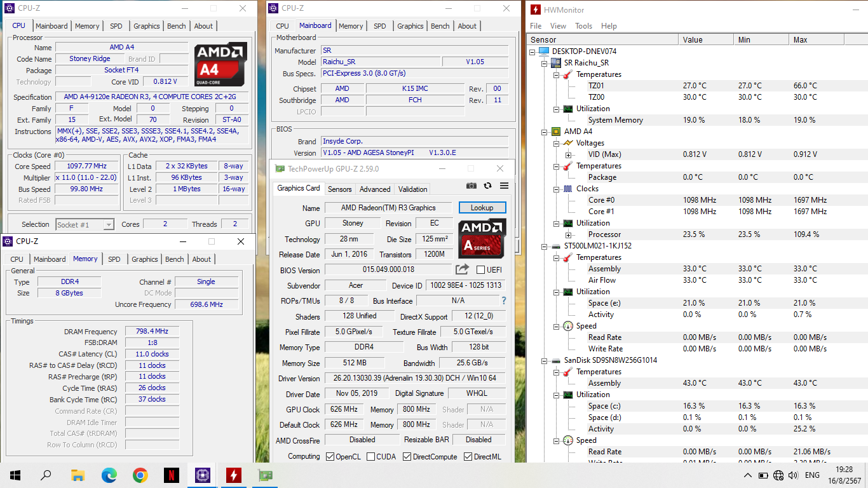The image size is (868, 488).
Task: Click the computer icon beside DESKTOP-DNEV074
Action: (543, 51)
